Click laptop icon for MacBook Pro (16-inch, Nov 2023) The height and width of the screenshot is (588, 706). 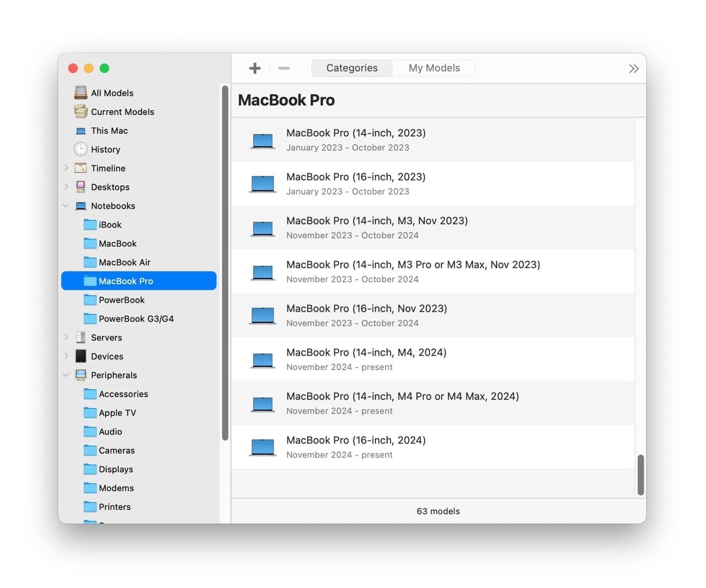point(263,315)
